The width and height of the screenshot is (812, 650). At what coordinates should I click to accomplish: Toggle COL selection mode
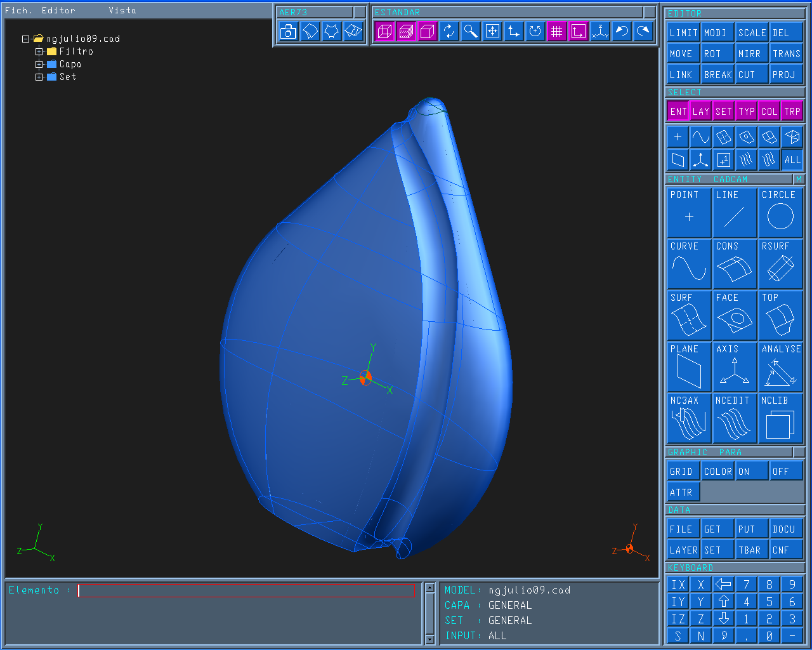point(769,111)
